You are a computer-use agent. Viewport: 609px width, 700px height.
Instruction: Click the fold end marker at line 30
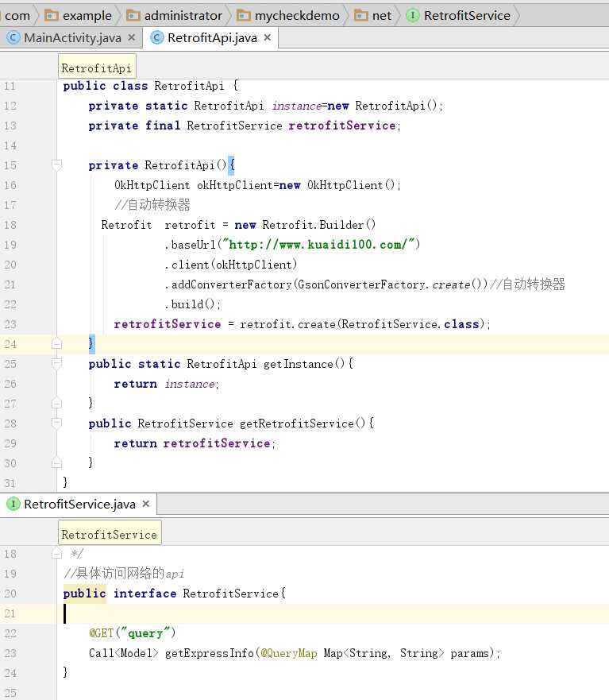[56, 462]
